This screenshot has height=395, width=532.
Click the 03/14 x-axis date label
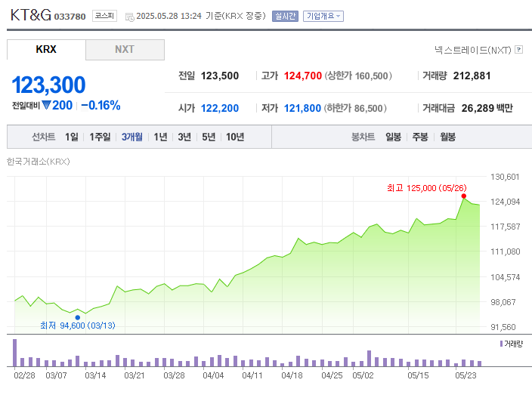click(x=95, y=375)
